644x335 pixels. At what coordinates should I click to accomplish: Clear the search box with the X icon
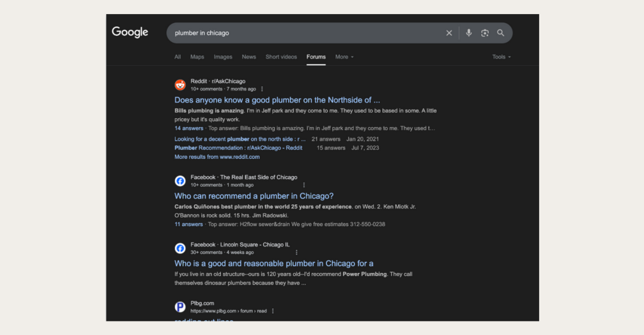click(449, 33)
